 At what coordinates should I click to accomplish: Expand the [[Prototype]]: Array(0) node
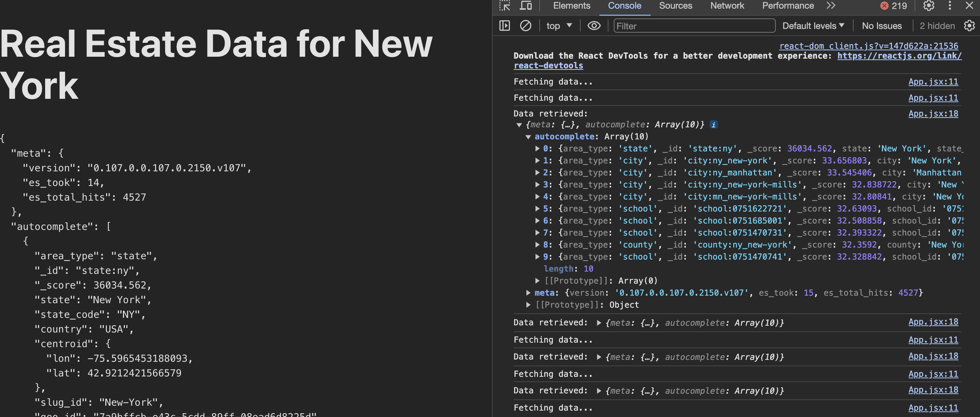pos(537,281)
